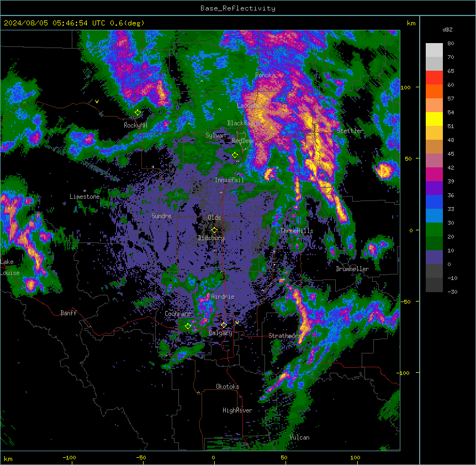
Task: Click the Lake Louise label
Action: point(9,267)
